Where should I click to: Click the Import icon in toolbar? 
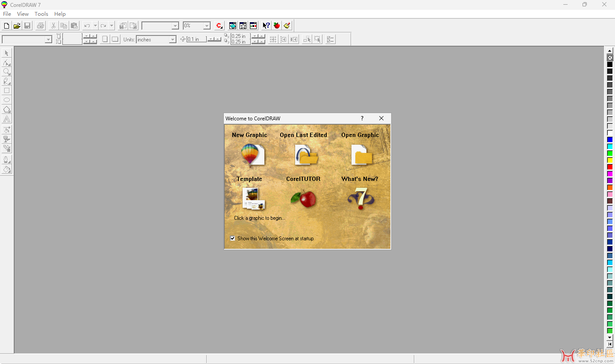click(123, 26)
